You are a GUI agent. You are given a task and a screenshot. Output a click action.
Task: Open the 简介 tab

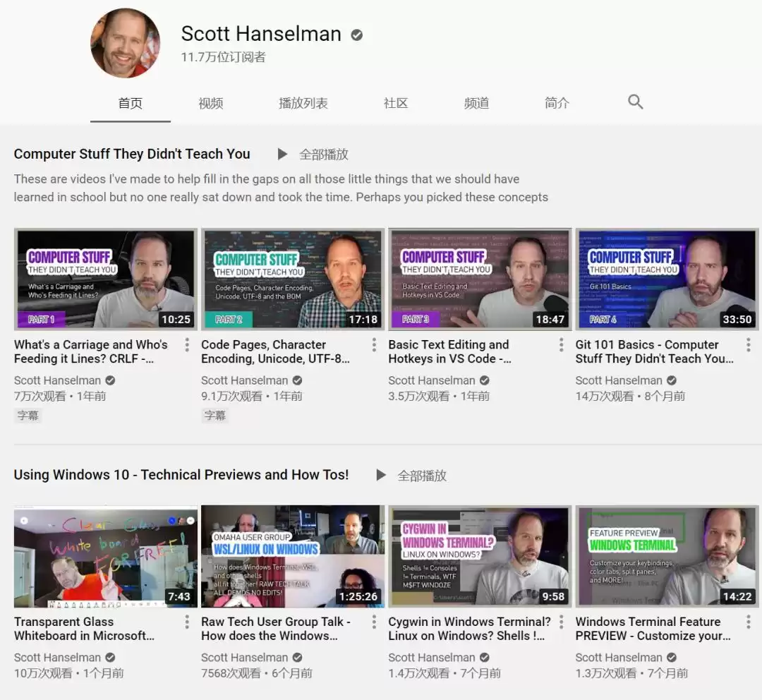click(557, 103)
